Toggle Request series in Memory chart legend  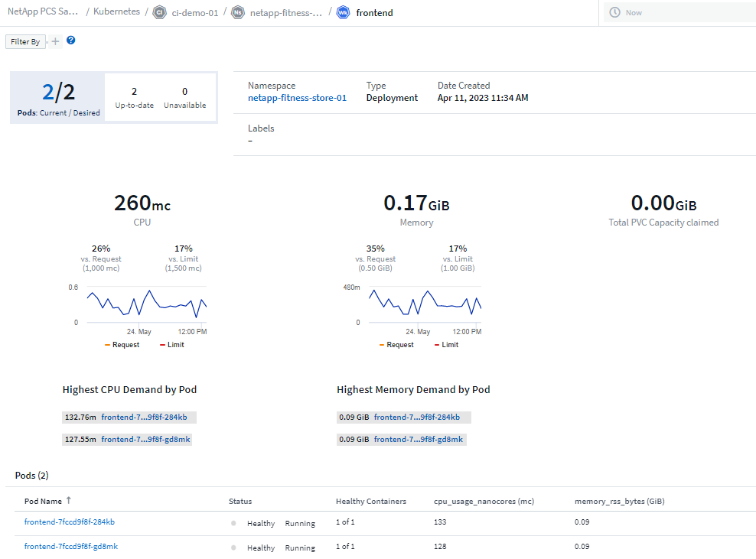click(x=396, y=345)
